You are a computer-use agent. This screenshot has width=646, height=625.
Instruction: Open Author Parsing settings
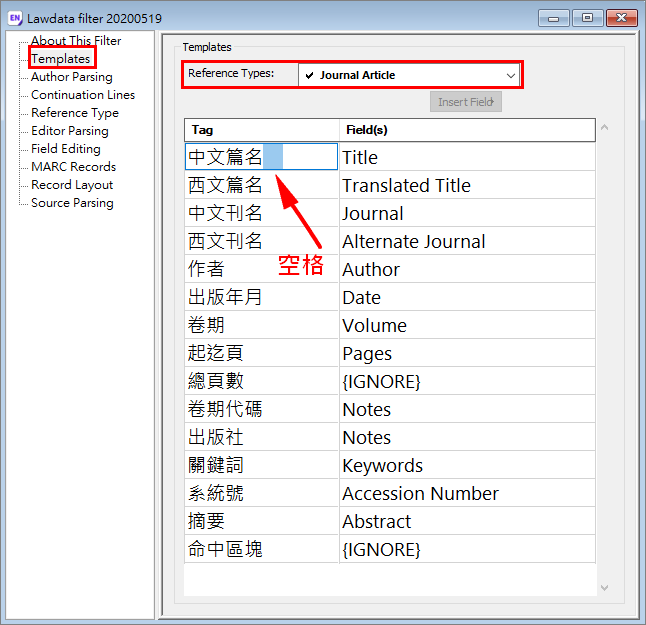click(x=72, y=77)
